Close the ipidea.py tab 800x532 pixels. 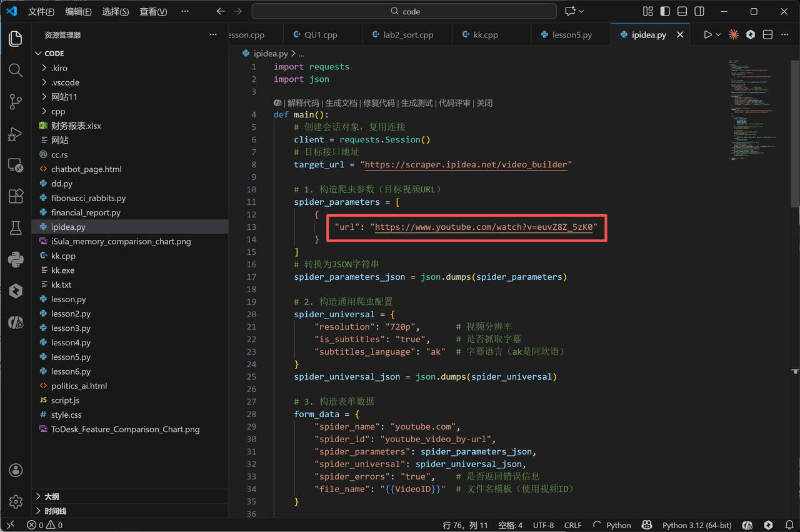point(680,35)
